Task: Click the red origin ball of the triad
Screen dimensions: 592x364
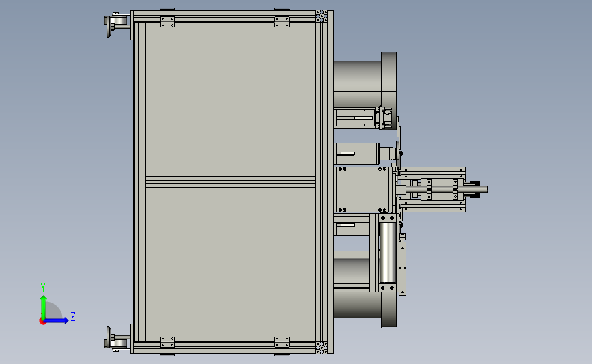Action: pos(42,322)
